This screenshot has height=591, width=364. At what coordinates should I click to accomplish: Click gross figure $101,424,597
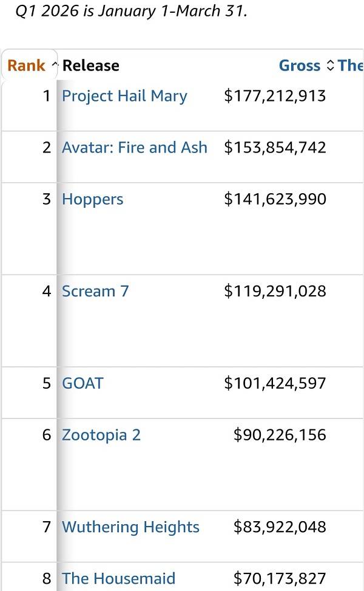click(x=275, y=383)
